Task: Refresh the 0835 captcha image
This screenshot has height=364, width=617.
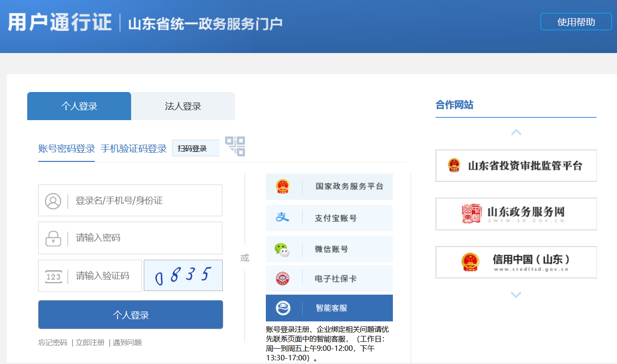Action: pyautogui.click(x=183, y=276)
